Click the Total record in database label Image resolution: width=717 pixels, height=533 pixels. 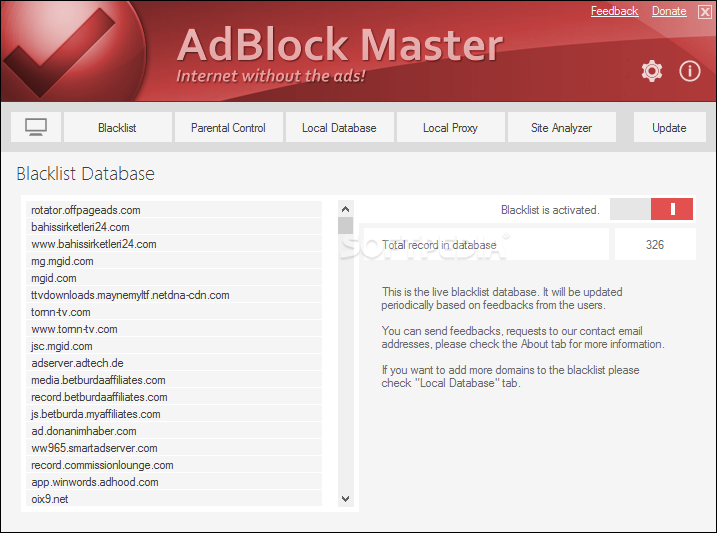tap(439, 245)
